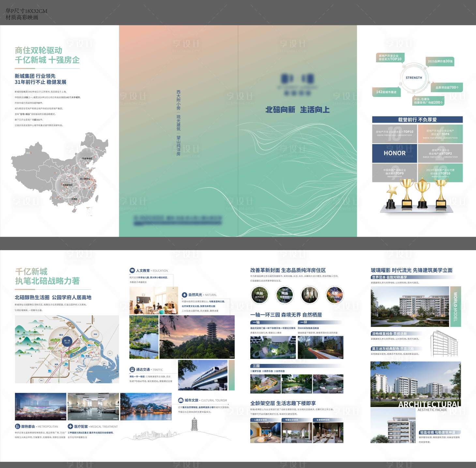Click the bus icon beside 通达交通
The width and height of the screenshot is (476, 468).
click(x=132, y=370)
